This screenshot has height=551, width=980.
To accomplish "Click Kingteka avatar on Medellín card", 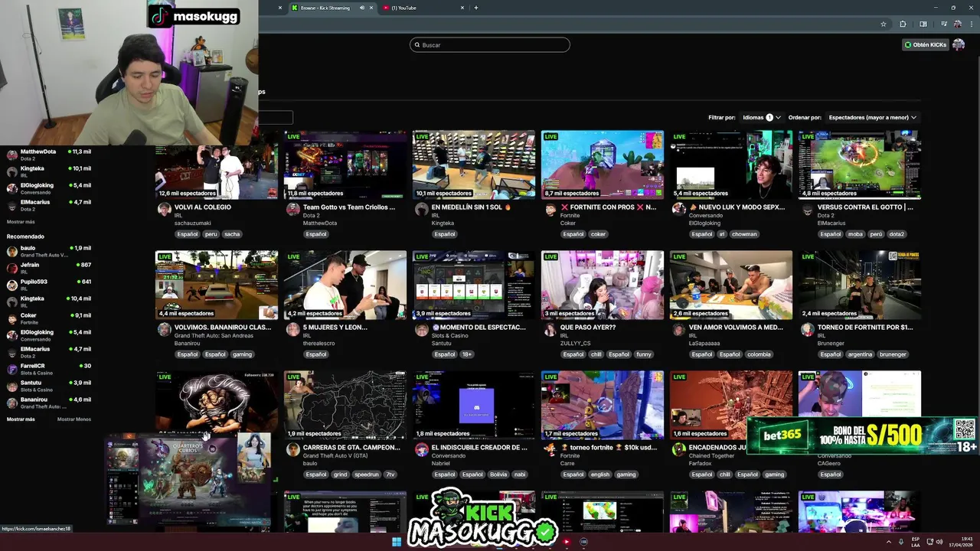I will click(x=421, y=209).
